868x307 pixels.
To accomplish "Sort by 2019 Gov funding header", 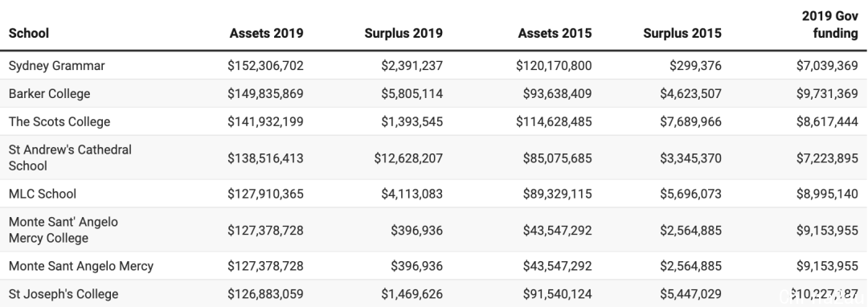I will click(x=829, y=25).
